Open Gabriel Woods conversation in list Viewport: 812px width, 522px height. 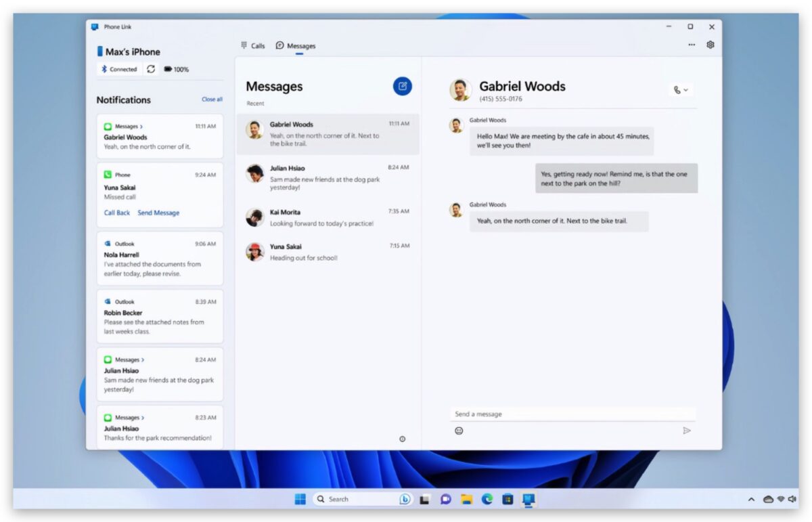(328, 134)
